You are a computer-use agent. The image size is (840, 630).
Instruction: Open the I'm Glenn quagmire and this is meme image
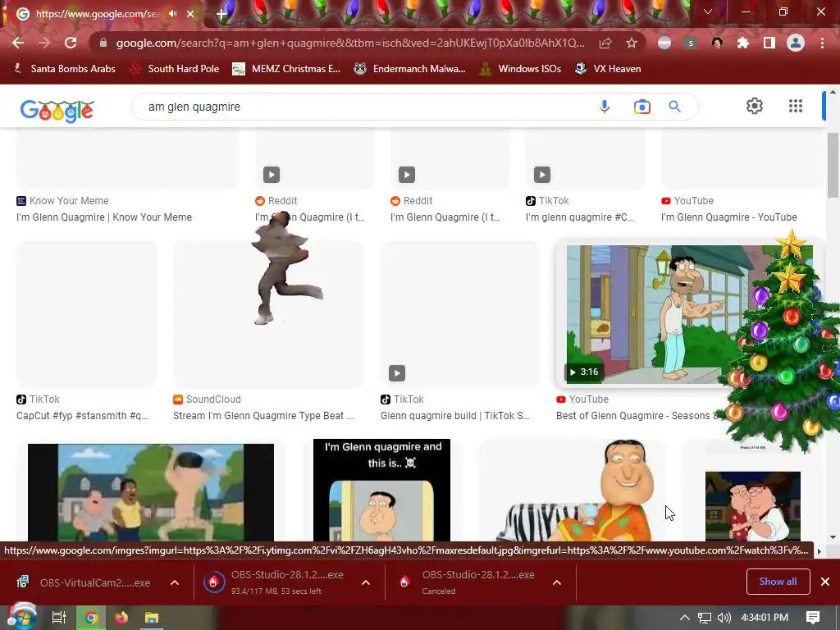click(x=381, y=491)
